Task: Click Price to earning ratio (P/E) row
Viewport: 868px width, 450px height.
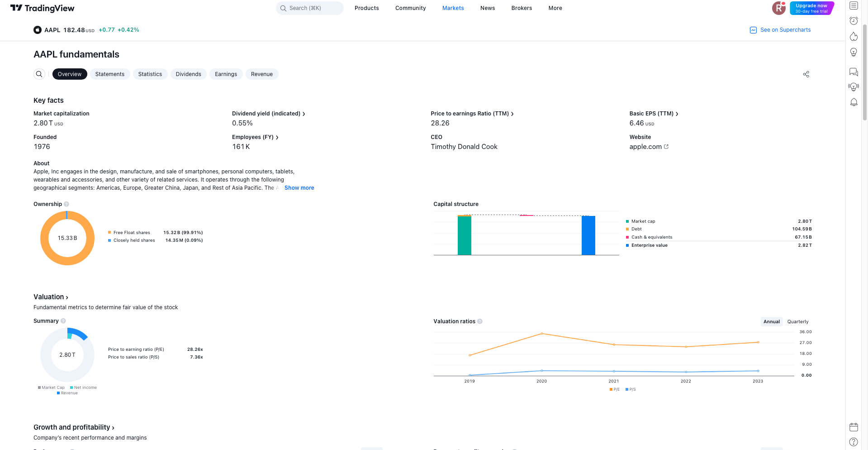Action: point(155,349)
